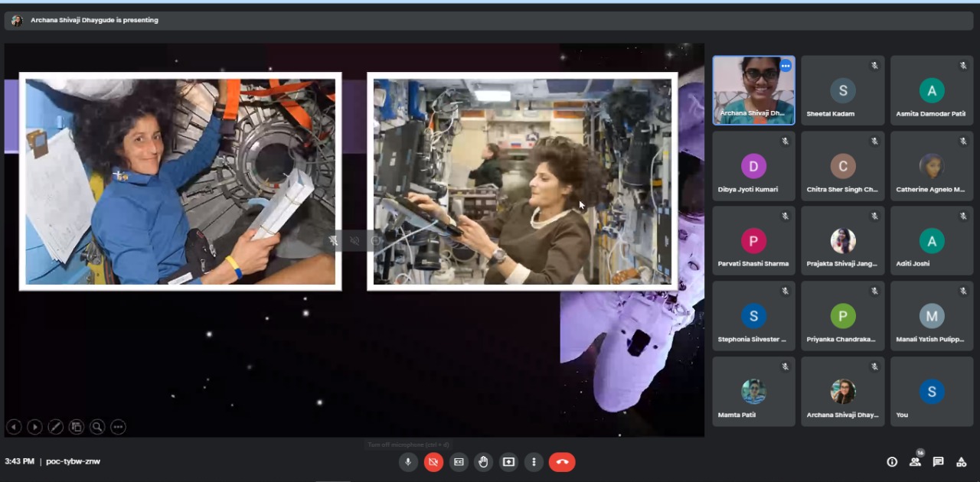
Task: Raise hand in the meeting
Action: [483, 462]
